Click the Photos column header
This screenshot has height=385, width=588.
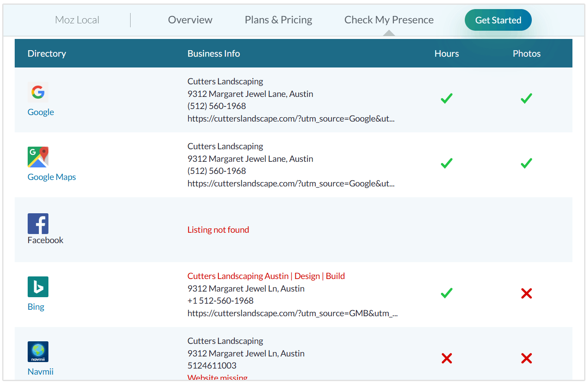pyautogui.click(x=527, y=54)
